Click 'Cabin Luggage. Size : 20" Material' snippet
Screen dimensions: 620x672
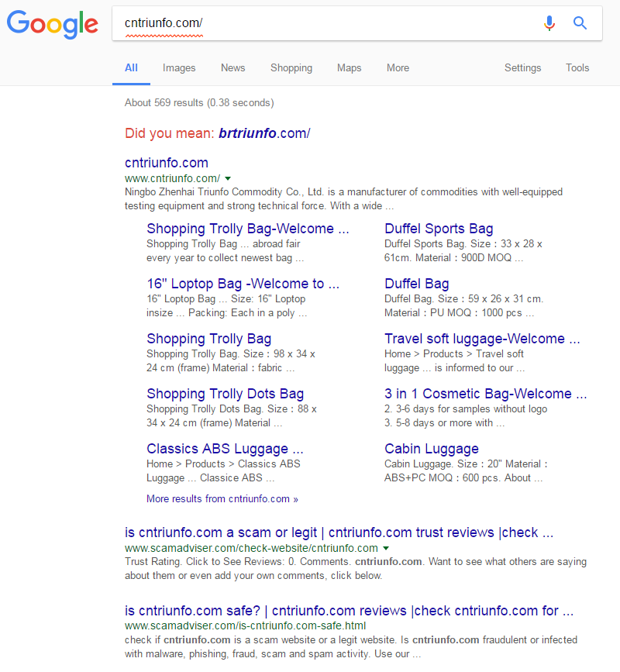click(466, 470)
